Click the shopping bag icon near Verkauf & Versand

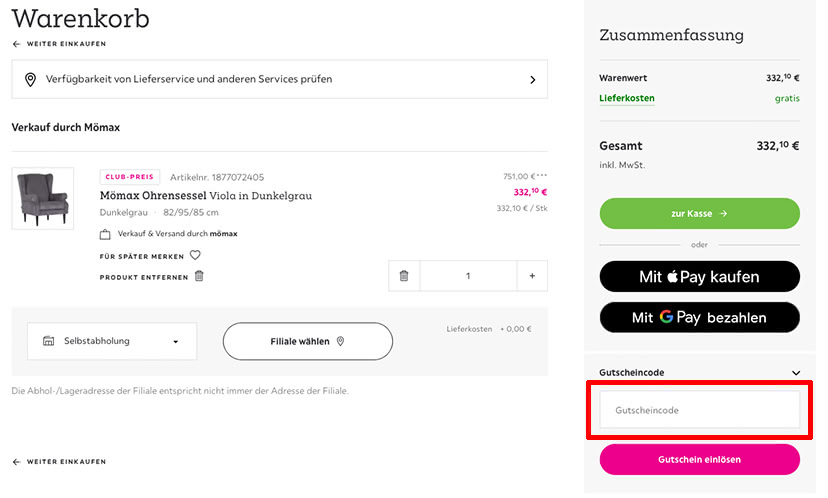tap(105, 234)
